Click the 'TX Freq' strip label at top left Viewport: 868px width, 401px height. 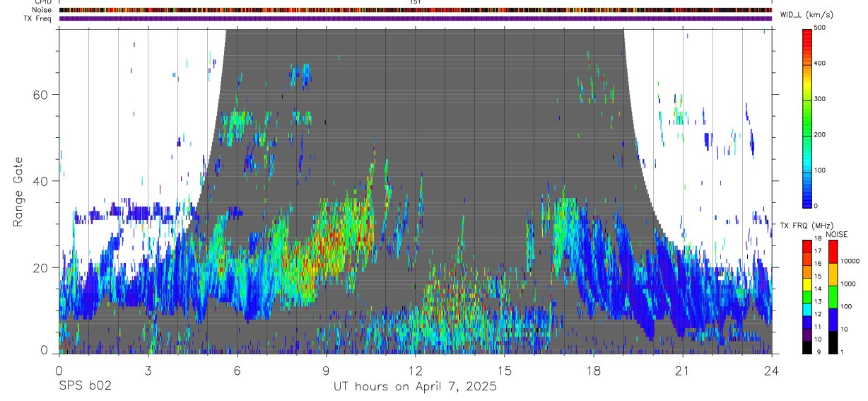(38, 18)
